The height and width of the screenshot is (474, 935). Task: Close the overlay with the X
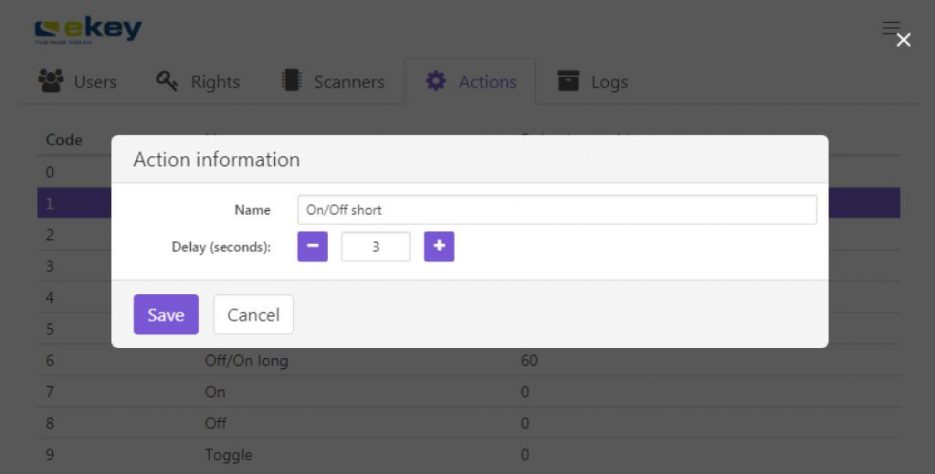click(903, 40)
